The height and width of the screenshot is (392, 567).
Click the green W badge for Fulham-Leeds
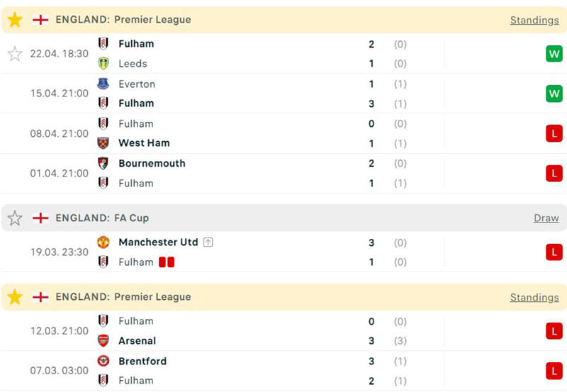click(554, 54)
